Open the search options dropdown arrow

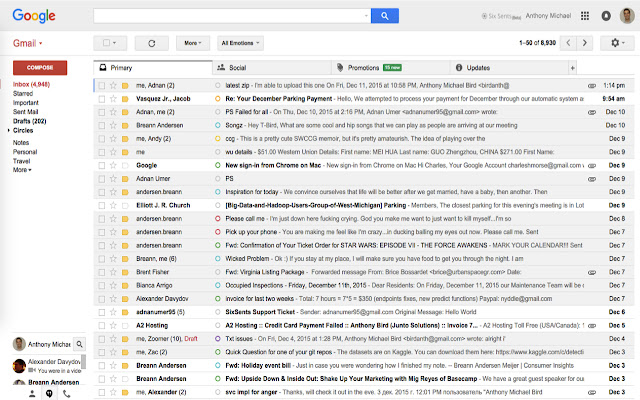(x=366, y=16)
